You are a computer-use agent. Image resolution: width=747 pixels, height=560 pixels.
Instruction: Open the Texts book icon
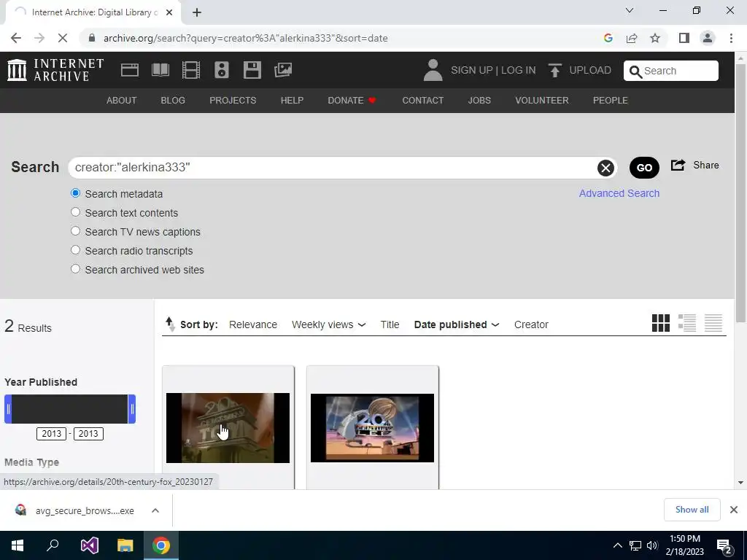160,70
